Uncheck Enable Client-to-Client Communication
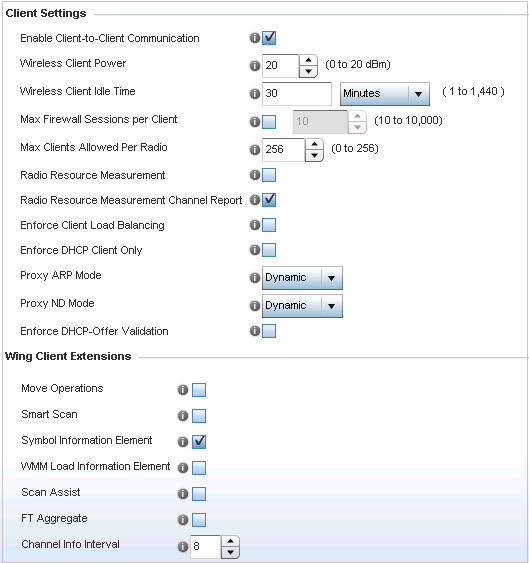Screen dimensions: 529x563 click(x=269, y=38)
